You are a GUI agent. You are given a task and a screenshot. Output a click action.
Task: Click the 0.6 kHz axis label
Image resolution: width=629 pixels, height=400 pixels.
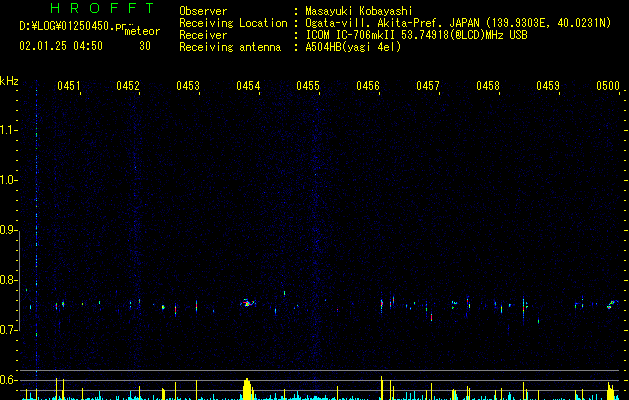[8, 380]
